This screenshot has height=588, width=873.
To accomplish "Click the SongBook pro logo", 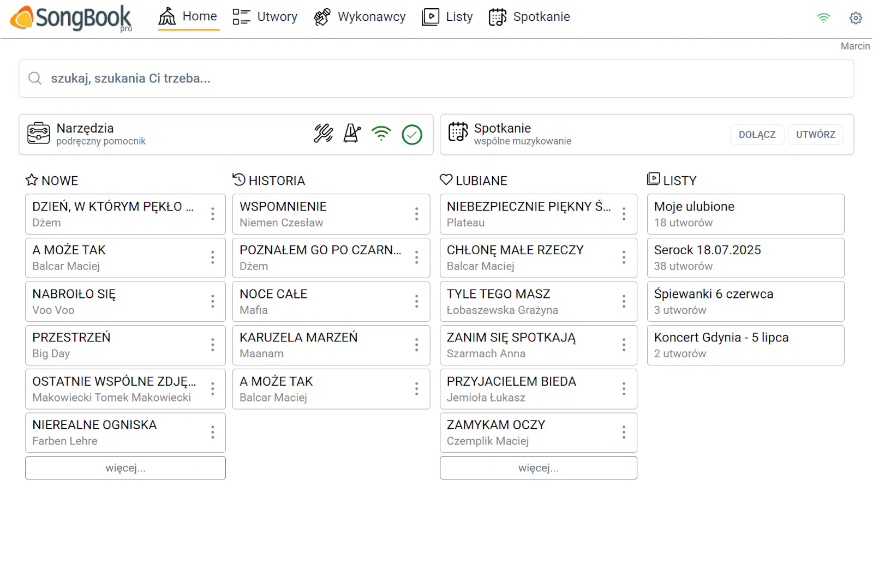I will click(x=71, y=18).
